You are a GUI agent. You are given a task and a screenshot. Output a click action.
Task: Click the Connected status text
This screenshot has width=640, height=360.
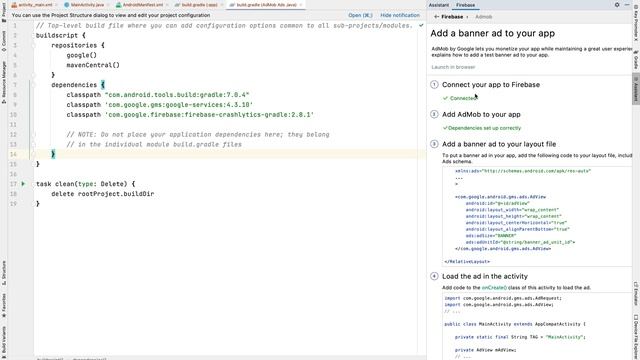point(463,98)
